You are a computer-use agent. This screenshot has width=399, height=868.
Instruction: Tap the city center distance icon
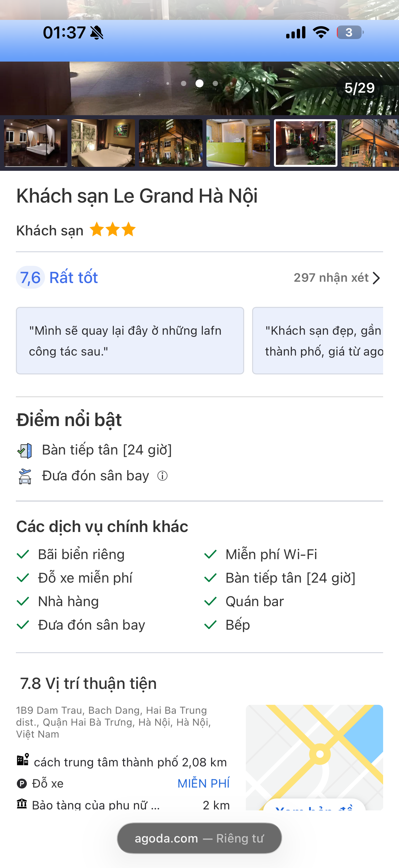click(22, 760)
